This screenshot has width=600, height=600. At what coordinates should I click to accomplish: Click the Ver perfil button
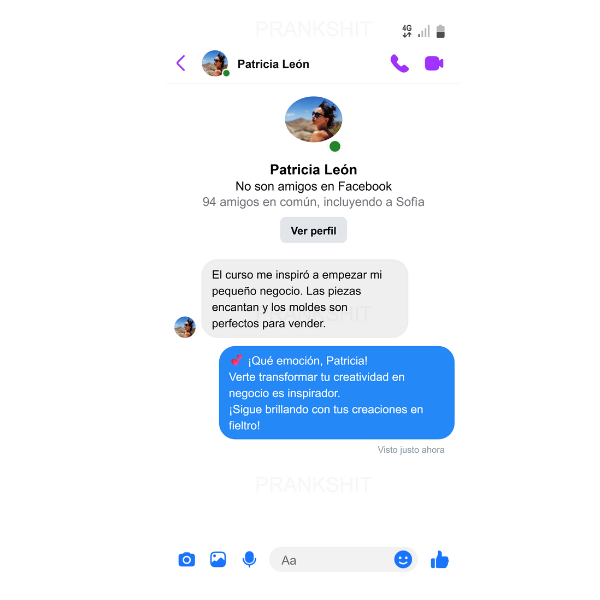click(313, 230)
